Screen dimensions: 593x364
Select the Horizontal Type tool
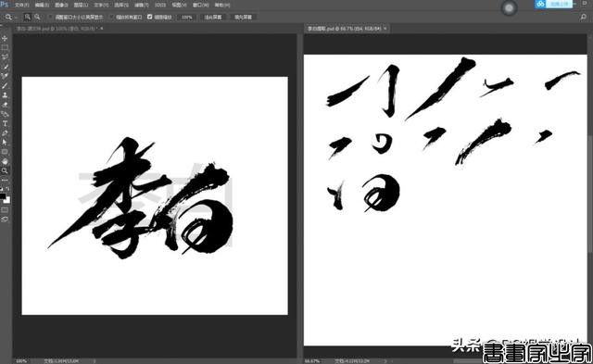[5, 123]
